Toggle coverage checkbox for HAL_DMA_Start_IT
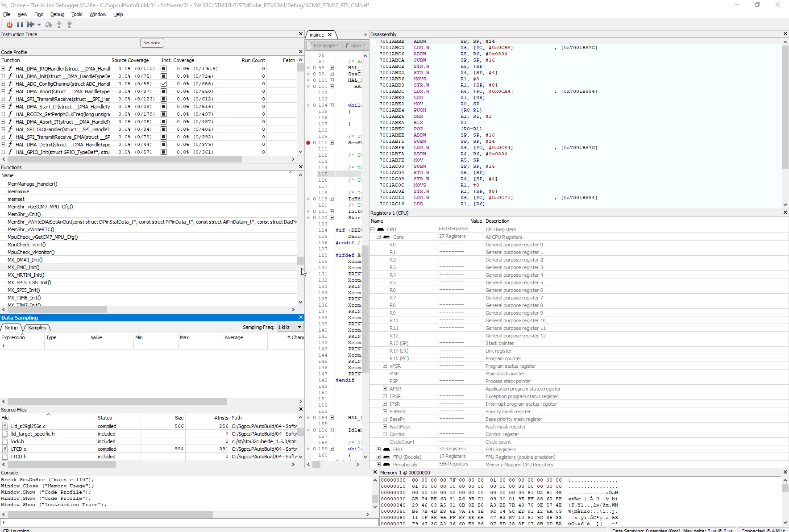 coord(164,107)
